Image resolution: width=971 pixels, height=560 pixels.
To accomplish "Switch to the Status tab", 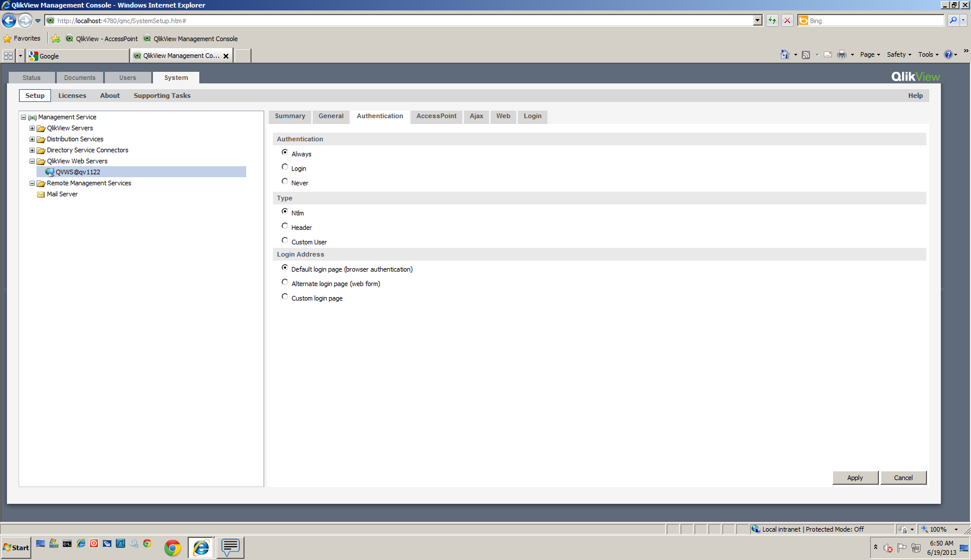I will click(x=32, y=78).
